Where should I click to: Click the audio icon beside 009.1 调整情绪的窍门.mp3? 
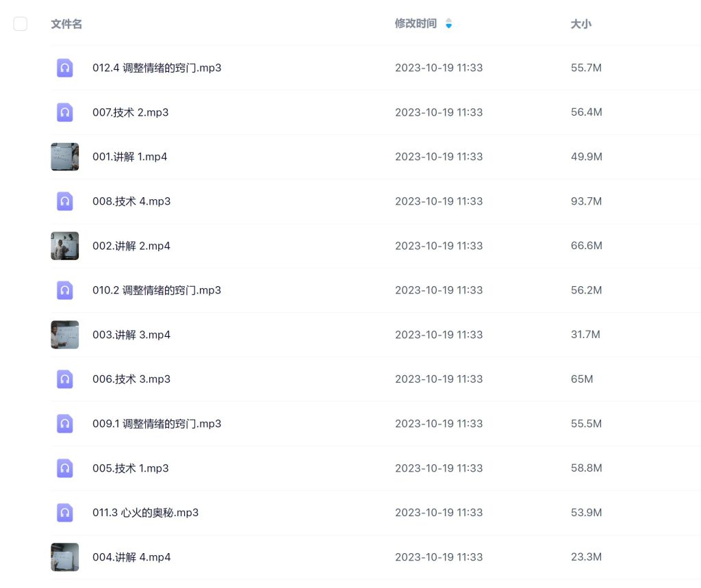tap(64, 424)
